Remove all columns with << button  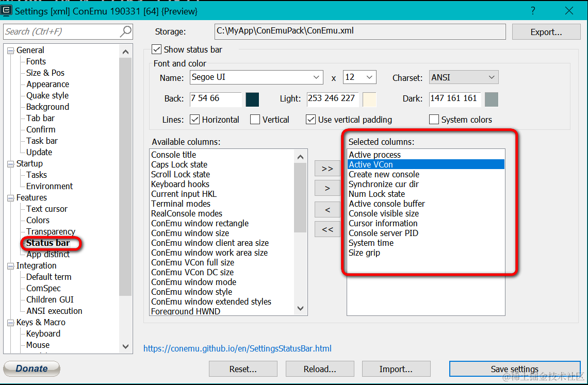click(x=328, y=229)
